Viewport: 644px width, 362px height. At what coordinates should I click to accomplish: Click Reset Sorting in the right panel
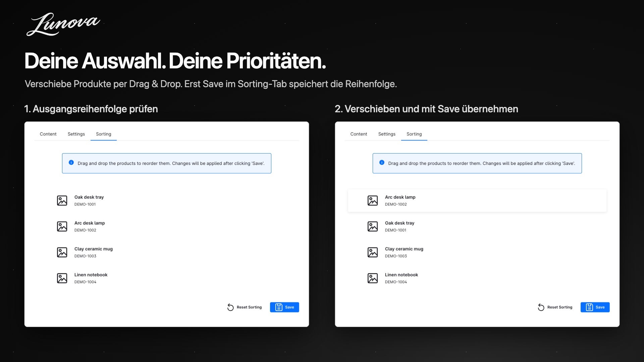click(555, 307)
